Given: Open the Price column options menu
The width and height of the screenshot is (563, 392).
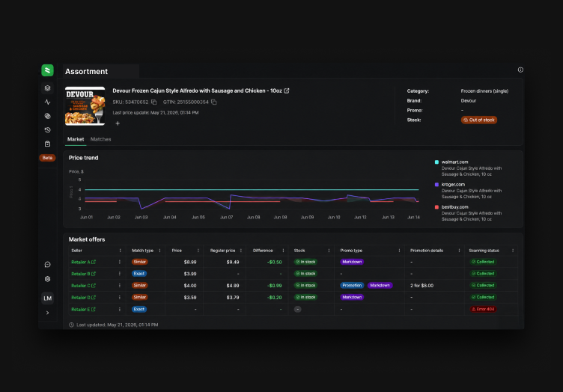Looking at the screenshot, I should [198, 251].
